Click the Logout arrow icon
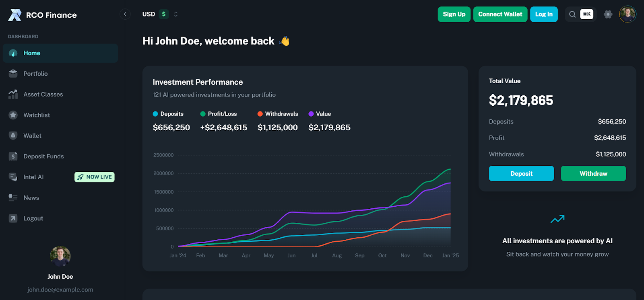 coord(13,218)
